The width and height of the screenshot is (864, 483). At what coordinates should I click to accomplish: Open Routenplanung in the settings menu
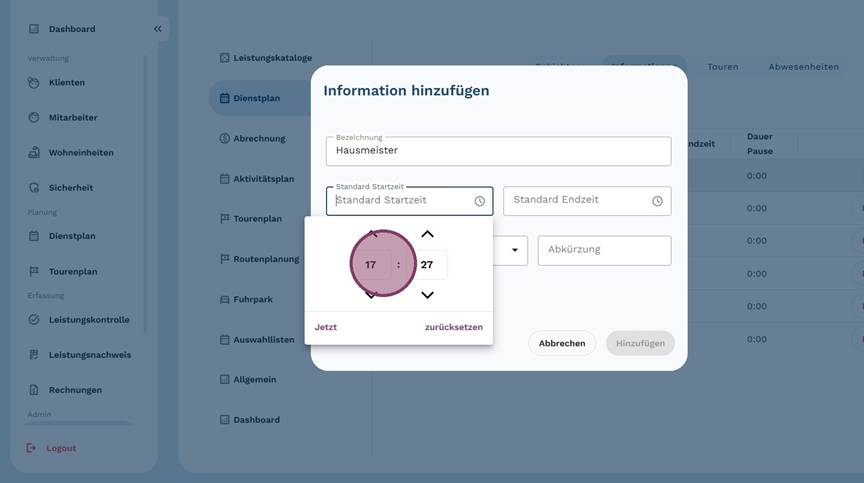click(x=266, y=259)
